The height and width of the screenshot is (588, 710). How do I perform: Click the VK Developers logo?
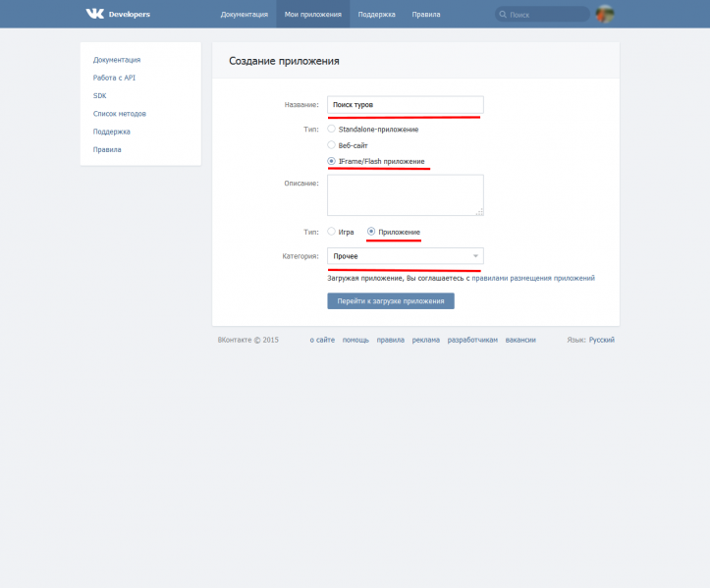tap(117, 14)
